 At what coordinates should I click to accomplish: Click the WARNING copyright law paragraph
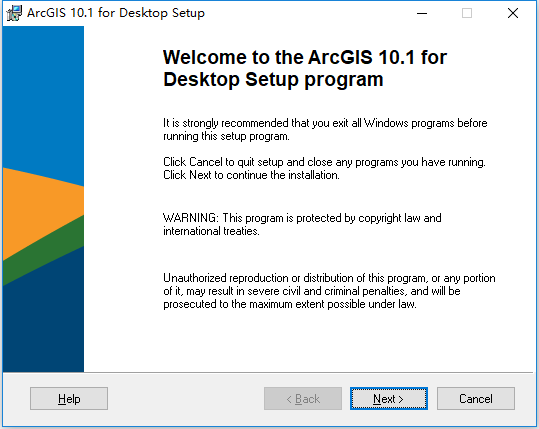coord(302,224)
